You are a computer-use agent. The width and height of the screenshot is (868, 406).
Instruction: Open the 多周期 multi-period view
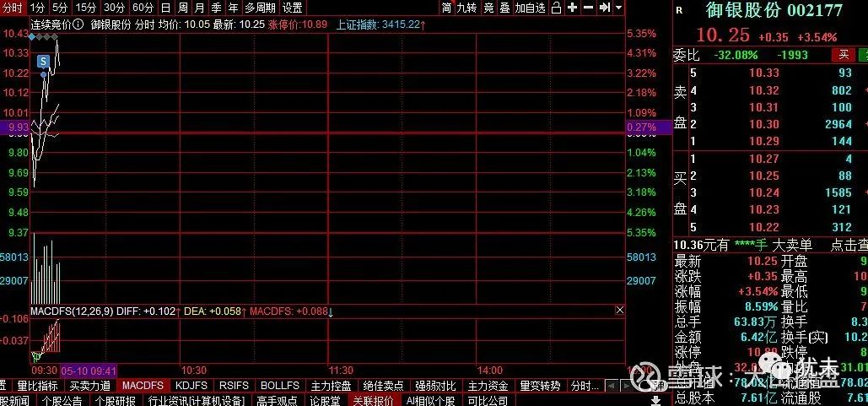tap(260, 8)
